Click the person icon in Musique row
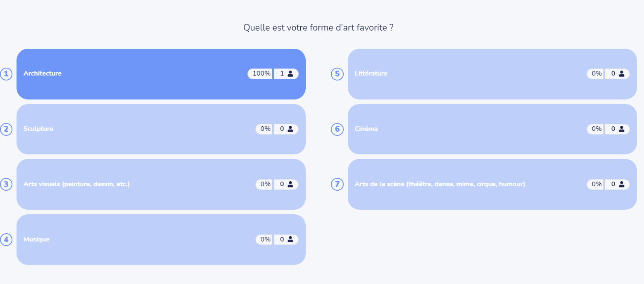The width and height of the screenshot is (644, 284). tap(290, 239)
